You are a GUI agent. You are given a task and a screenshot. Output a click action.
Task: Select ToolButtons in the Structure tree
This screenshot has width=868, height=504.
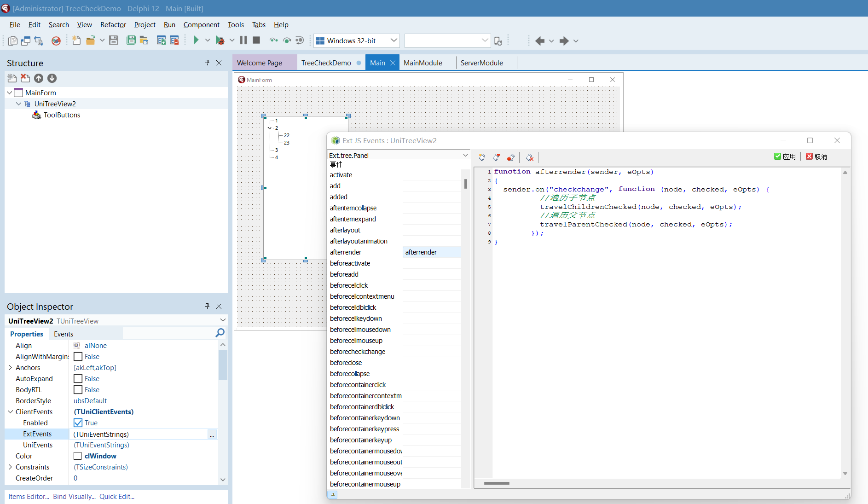pyautogui.click(x=62, y=115)
